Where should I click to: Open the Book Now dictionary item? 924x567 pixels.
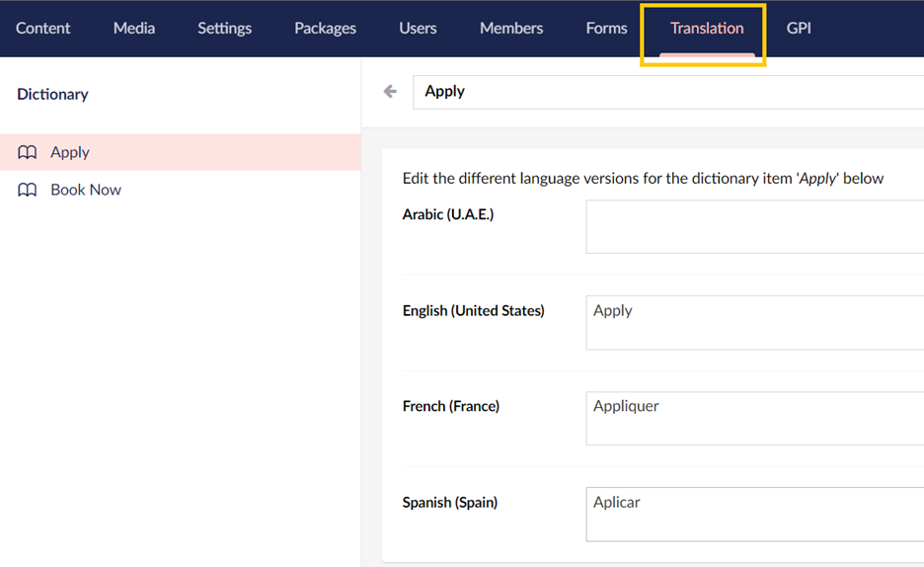[x=86, y=190]
